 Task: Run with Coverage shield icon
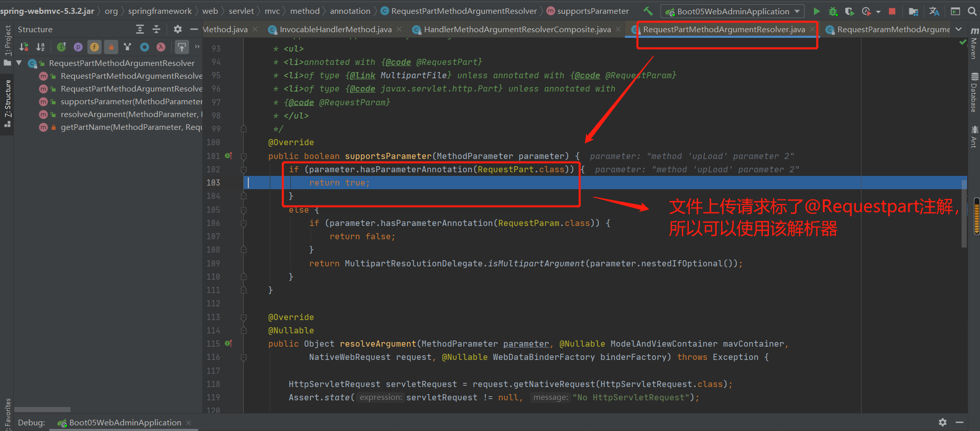pyautogui.click(x=849, y=11)
